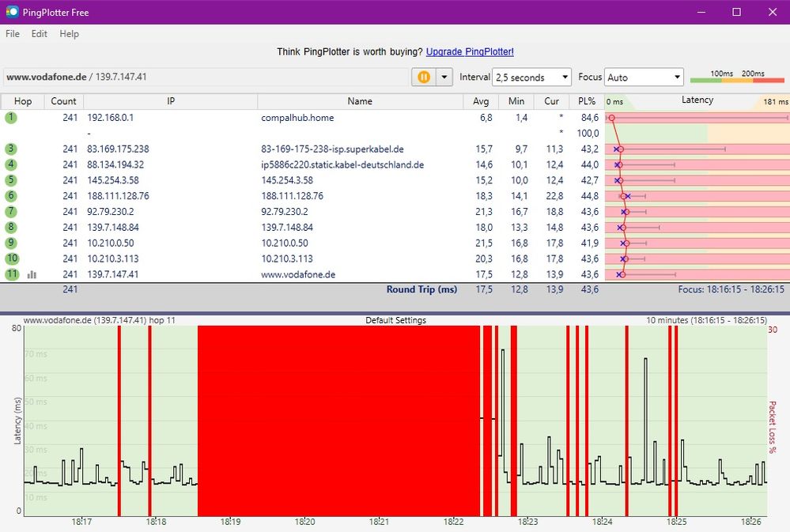
Task: Pause the trace with the orange button
Action: coord(424,77)
